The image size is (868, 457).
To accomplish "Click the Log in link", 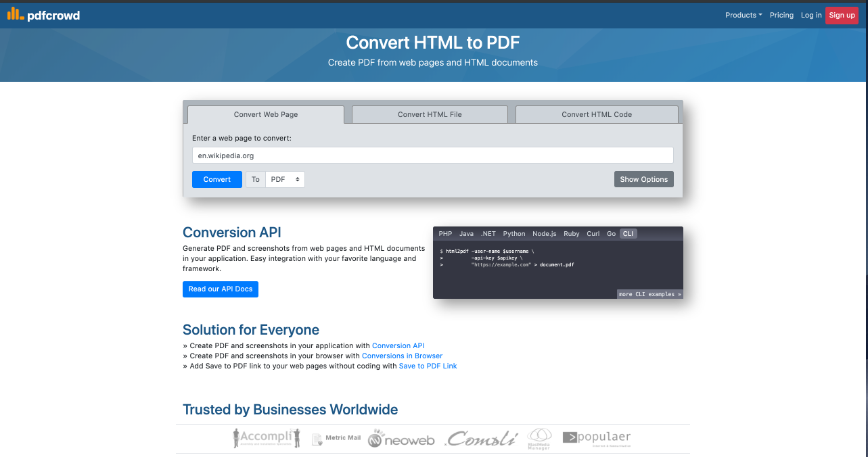I will 810,15.
